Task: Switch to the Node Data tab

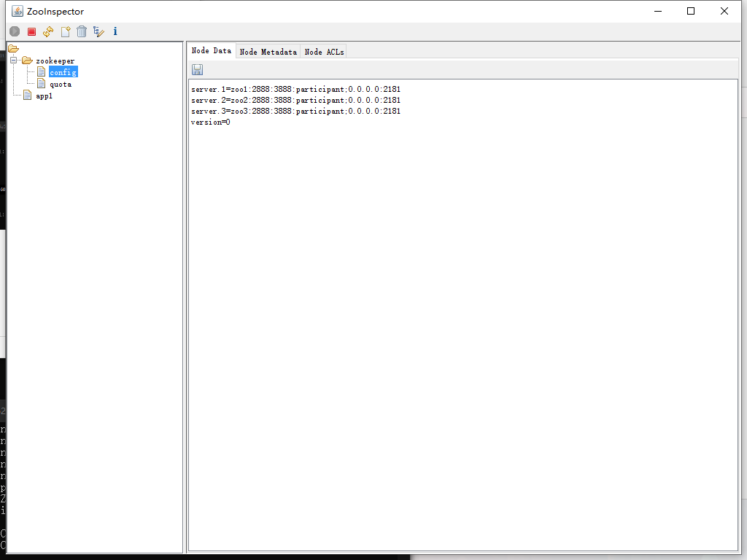Action: tap(211, 51)
